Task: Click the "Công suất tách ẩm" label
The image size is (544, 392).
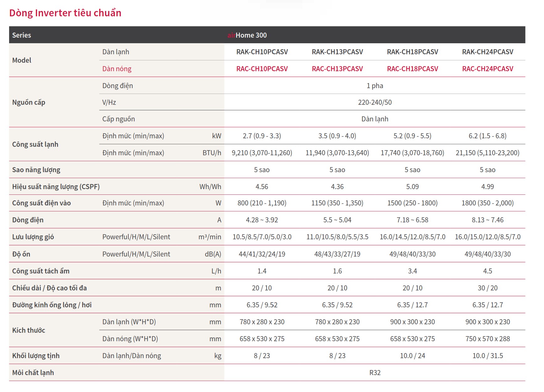Action: click(41, 271)
